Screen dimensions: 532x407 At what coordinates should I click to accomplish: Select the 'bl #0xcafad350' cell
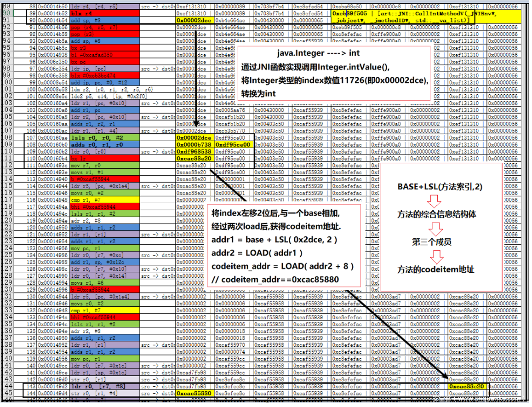coord(105,55)
